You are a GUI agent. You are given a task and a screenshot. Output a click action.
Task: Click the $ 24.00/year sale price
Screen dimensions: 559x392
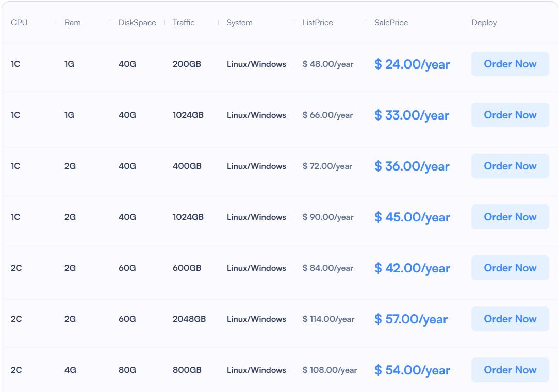click(412, 64)
